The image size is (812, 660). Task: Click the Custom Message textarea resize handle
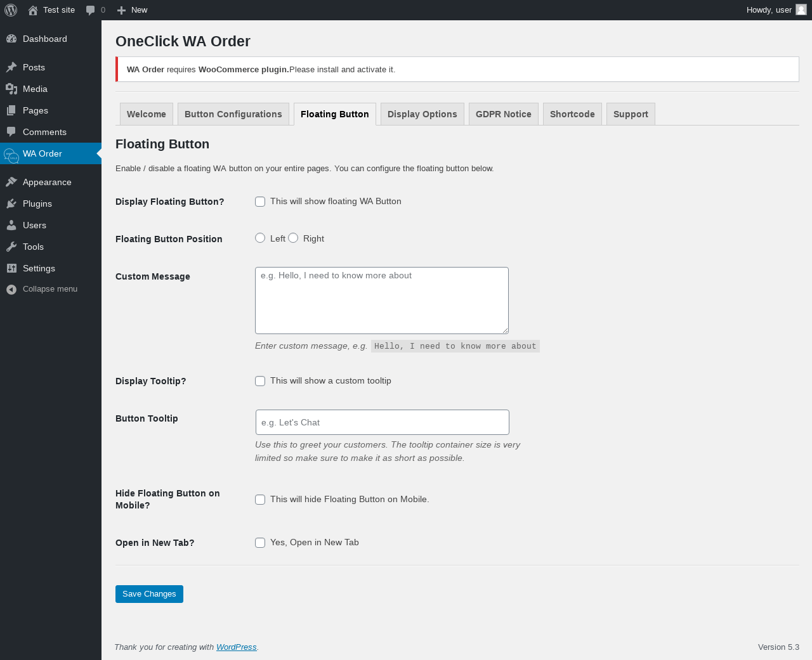[x=505, y=330]
